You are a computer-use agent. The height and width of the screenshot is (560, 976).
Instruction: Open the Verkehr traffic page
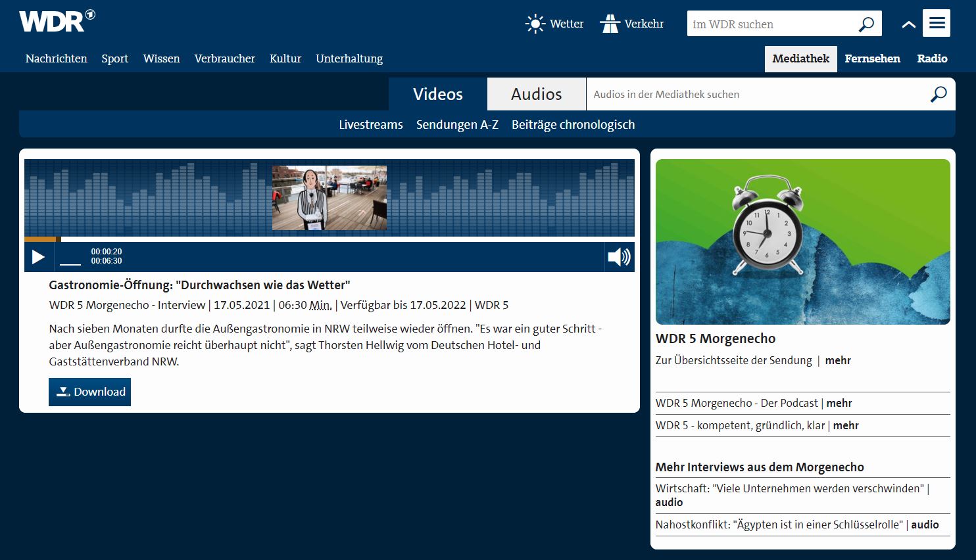click(632, 24)
